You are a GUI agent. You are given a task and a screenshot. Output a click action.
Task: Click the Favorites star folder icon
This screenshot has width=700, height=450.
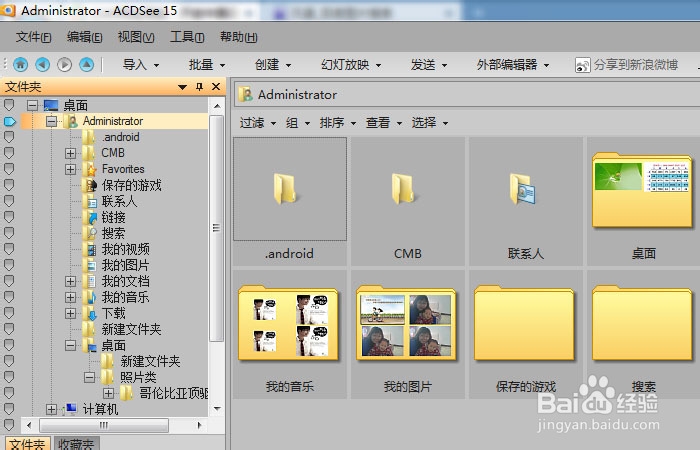[90, 169]
